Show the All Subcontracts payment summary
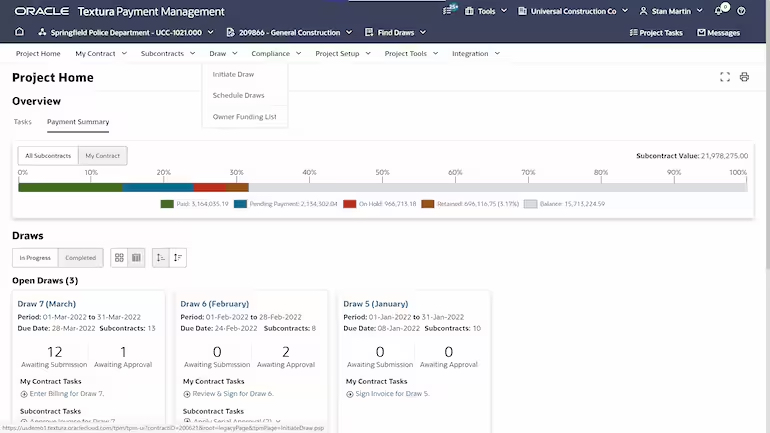Screen dimensions: 770x433 tap(48, 156)
